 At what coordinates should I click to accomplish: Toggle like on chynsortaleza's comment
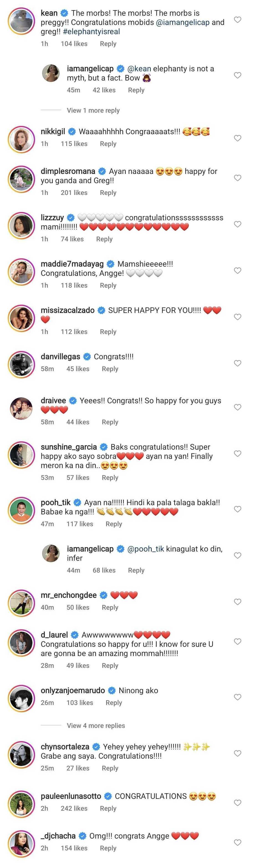pos(237,754)
